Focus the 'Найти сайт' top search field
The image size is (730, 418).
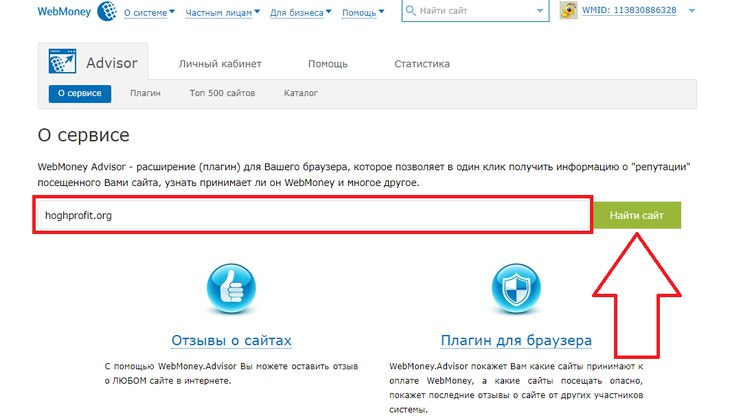(x=475, y=10)
